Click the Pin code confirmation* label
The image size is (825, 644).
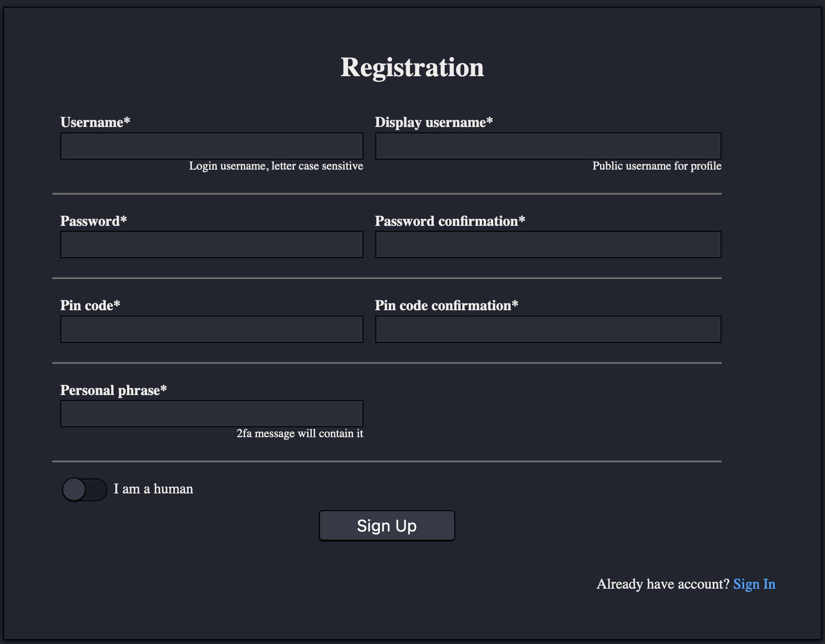pyautogui.click(x=446, y=306)
